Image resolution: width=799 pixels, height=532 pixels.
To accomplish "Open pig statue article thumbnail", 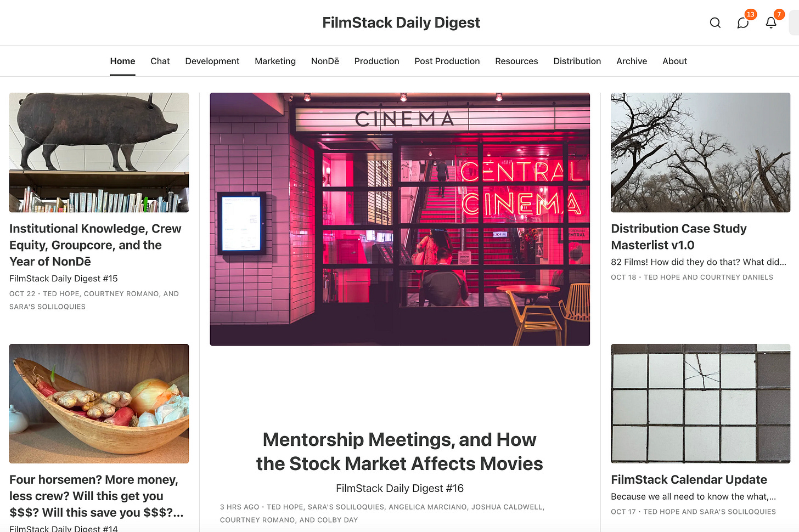I will 99,152.
